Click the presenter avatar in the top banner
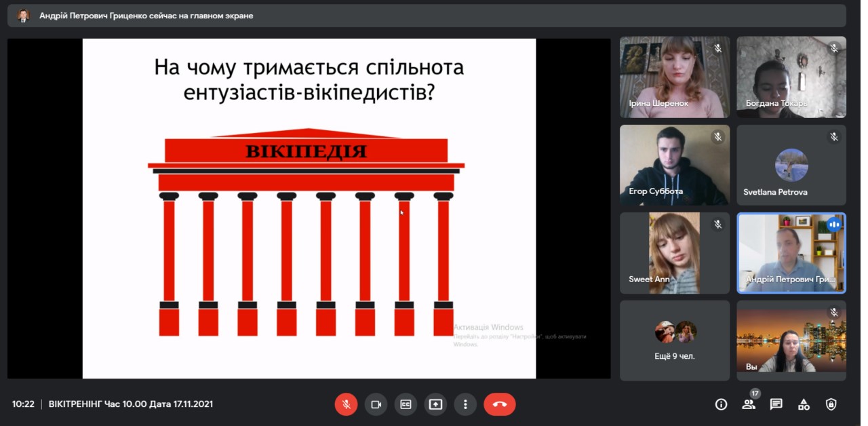This screenshot has width=868, height=426. point(23,16)
